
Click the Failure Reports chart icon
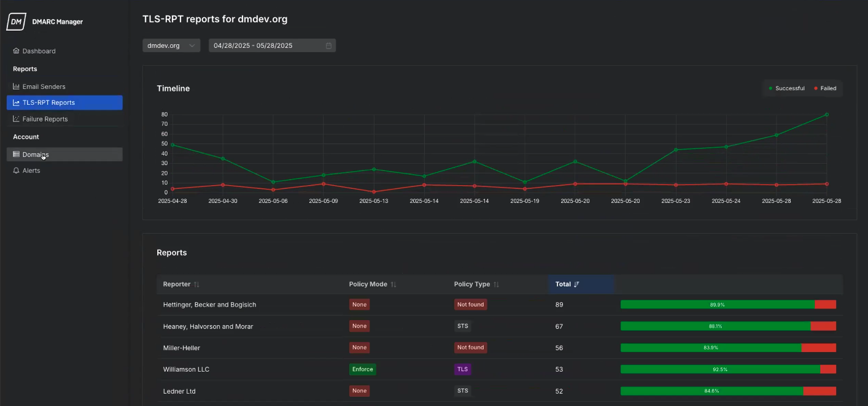click(17, 119)
